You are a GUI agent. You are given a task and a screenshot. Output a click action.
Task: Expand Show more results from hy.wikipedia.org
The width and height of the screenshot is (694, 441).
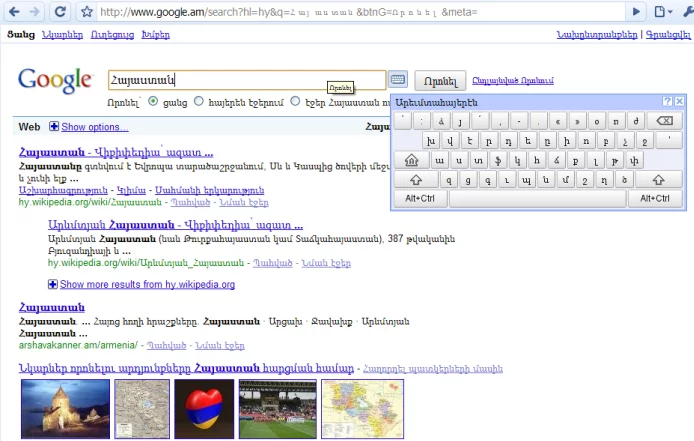147,284
